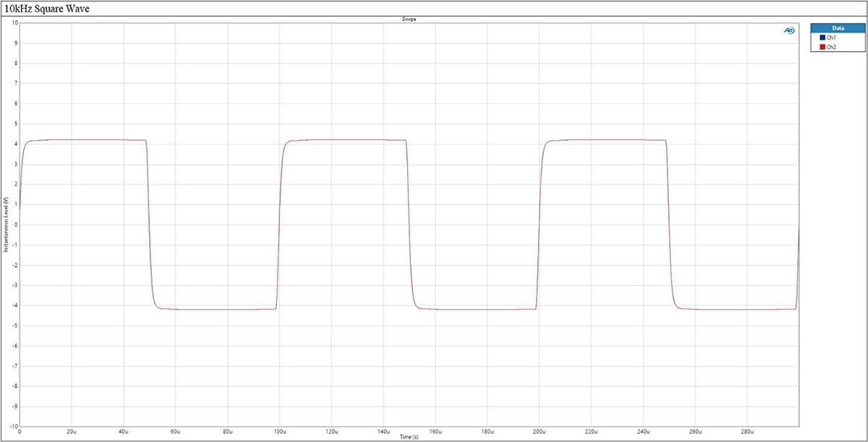Click the blue Ch1 color swatch

[822, 37]
